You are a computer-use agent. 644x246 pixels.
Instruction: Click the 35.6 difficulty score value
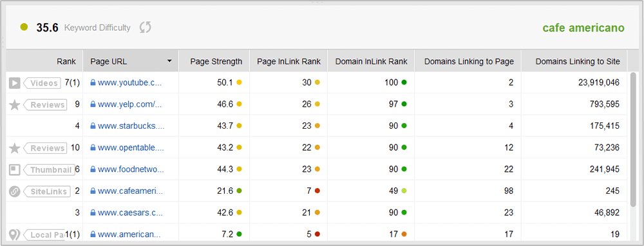tap(47, 28)
